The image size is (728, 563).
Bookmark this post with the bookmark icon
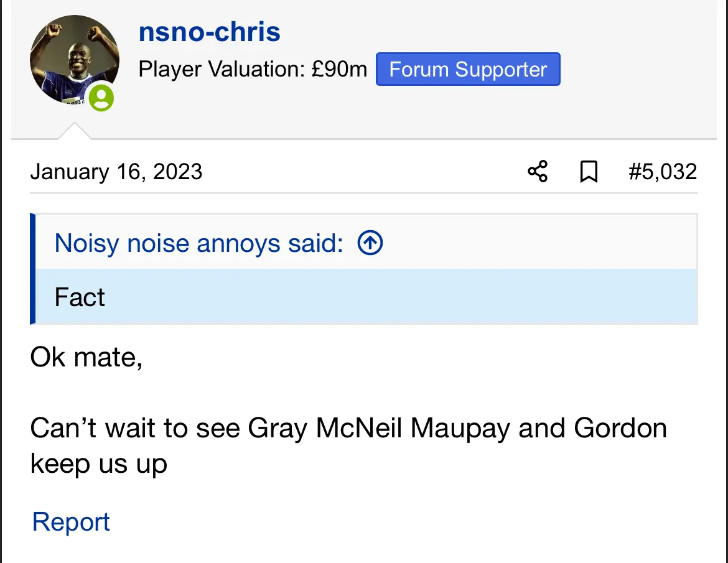tap(589, 171)
